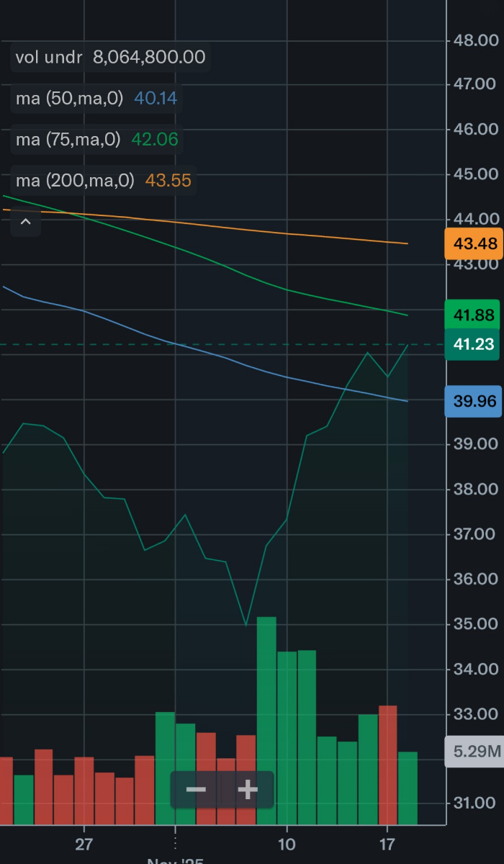Collapse the indicator legend with the chevron
The width and height of the screenshot is (504, 864).
click(x=25, y=222)
